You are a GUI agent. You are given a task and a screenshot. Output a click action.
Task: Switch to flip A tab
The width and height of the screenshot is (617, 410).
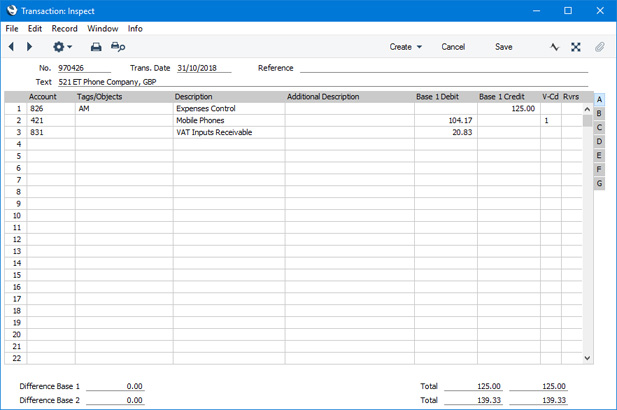[x=599, y=100]
